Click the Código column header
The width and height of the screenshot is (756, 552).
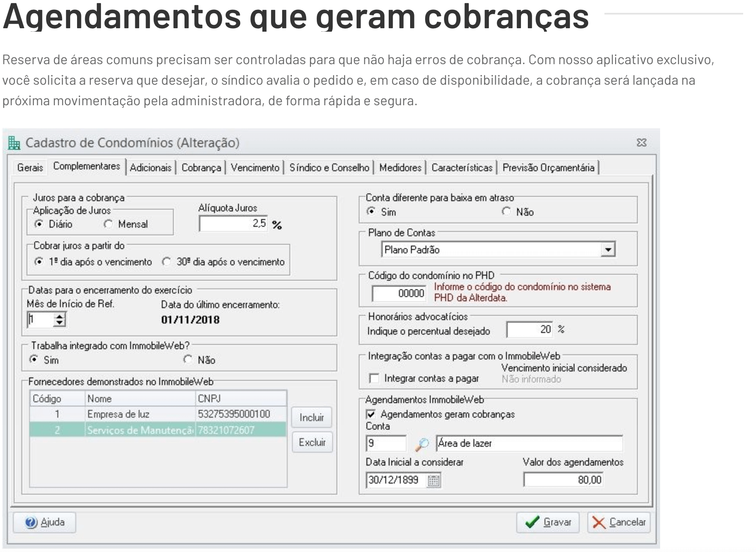pos(57,399)
